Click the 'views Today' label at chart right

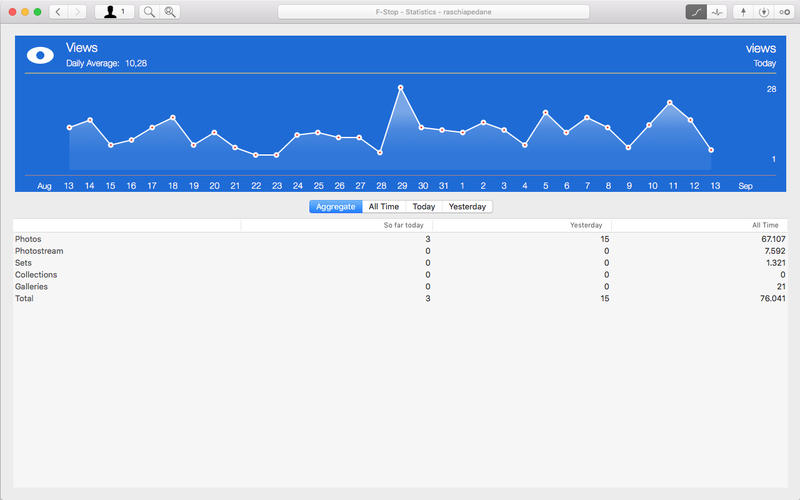point(761,55)
